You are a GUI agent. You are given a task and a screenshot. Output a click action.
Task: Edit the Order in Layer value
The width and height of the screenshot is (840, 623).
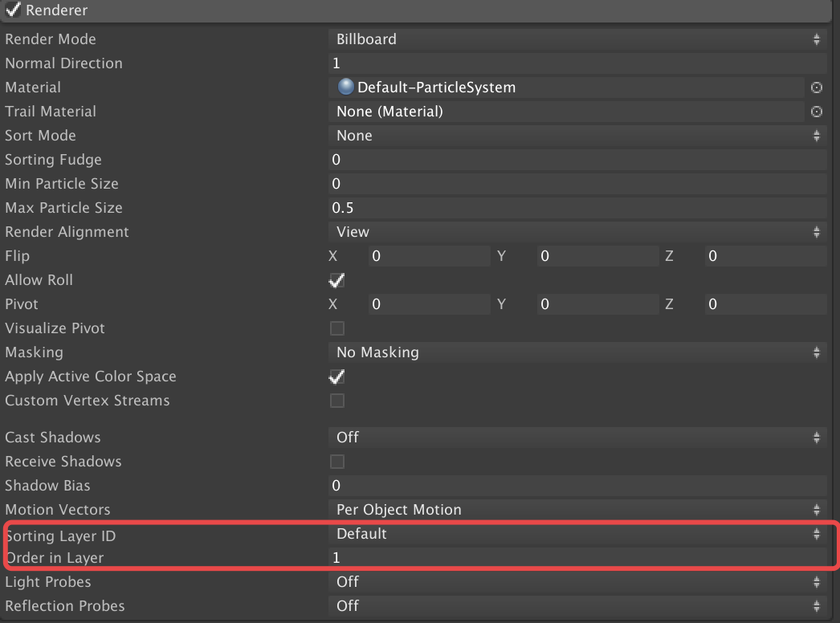click(x=562, y=557)
